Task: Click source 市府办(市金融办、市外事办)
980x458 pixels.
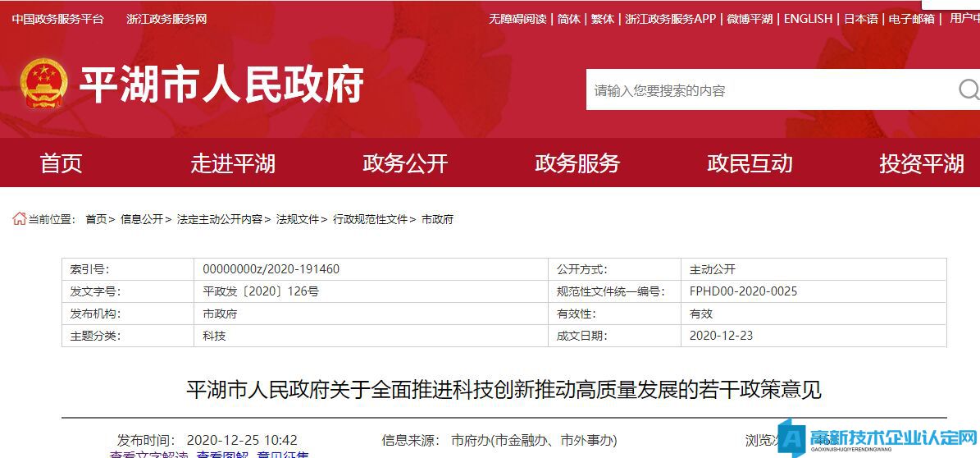Action: [x=534, y=440]
